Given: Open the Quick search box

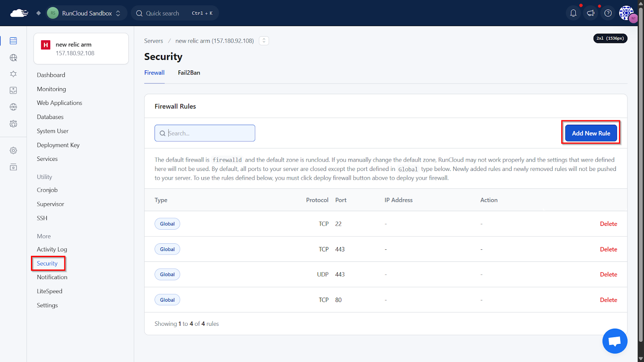Looking at the screenshot, I should click(175, 13).
